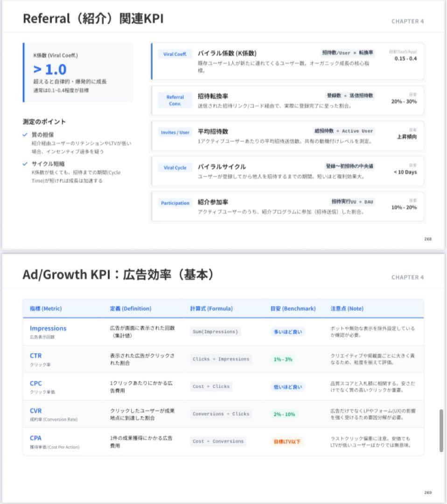
Task: Click the formula chip "招待数/User × 転換率"
Action: click(347, 53)
